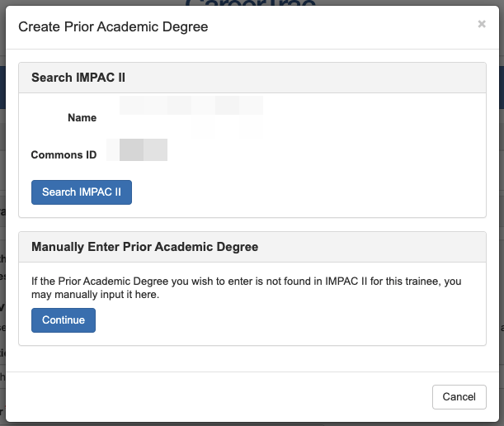Screen dimensions: 504x426
Task: Click the Create Prior Academic Degree title
Action: pyautogui.click(x=113, y=27)
